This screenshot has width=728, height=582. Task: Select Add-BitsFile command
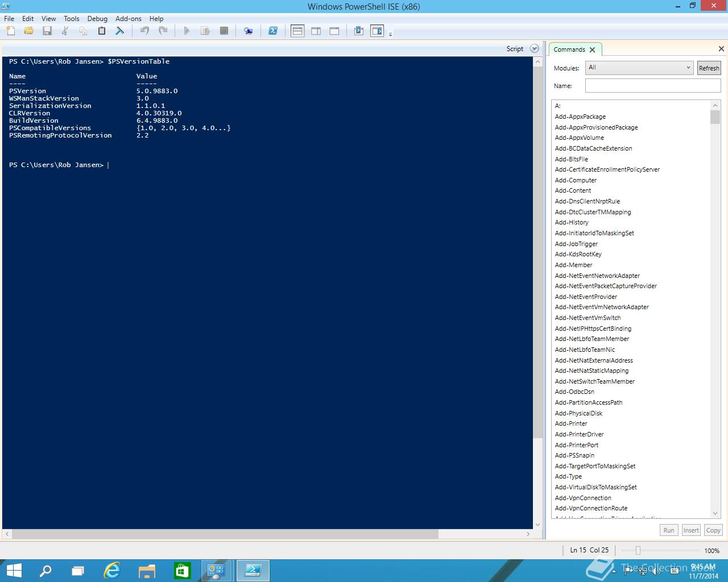(572, 159)
